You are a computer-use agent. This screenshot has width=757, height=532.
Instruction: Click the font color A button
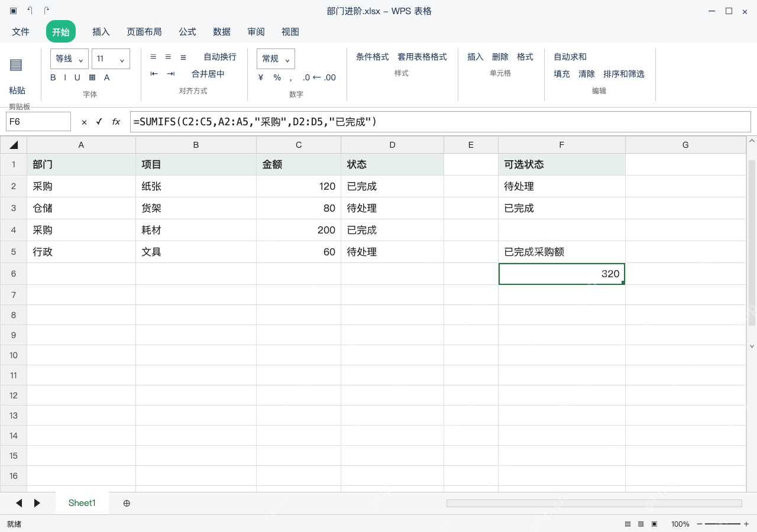click(x=107, y=77)
